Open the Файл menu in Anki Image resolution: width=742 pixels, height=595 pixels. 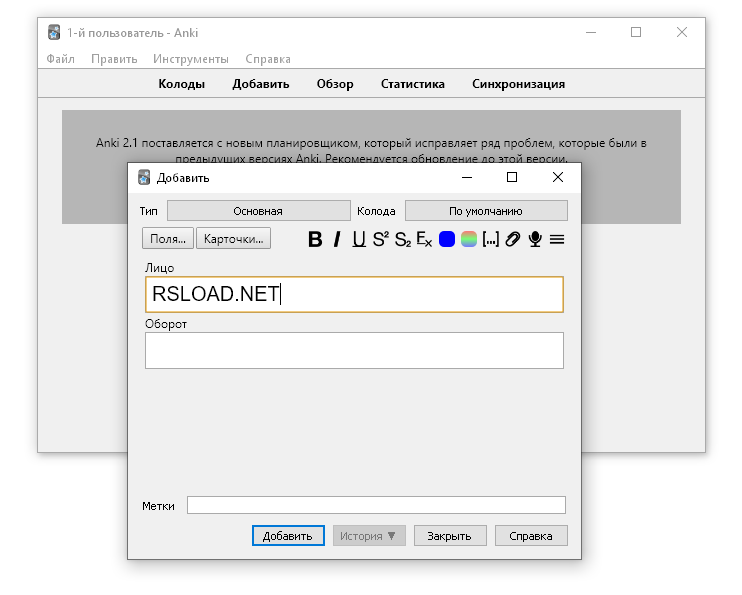click(x=61, y=59)
